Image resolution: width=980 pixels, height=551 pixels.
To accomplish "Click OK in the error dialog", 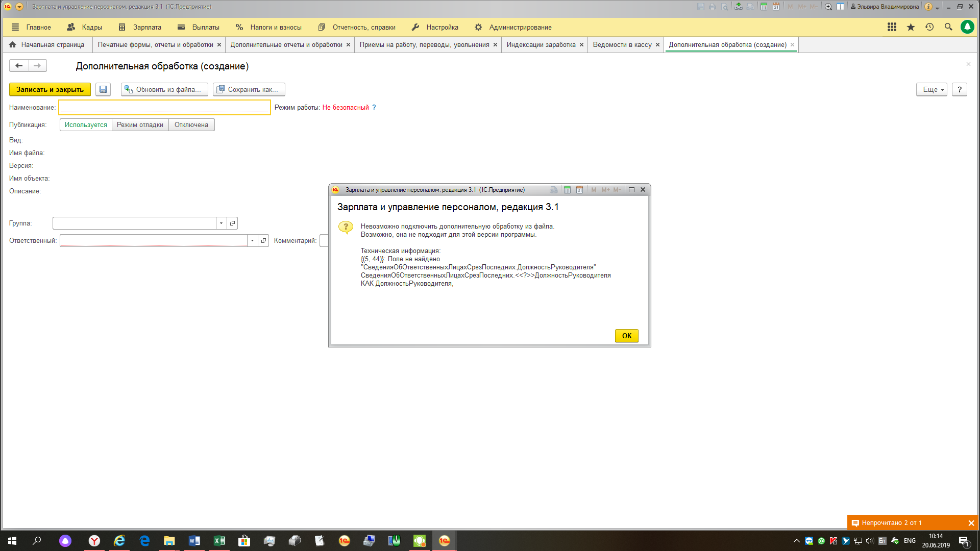I will point(626,336).
